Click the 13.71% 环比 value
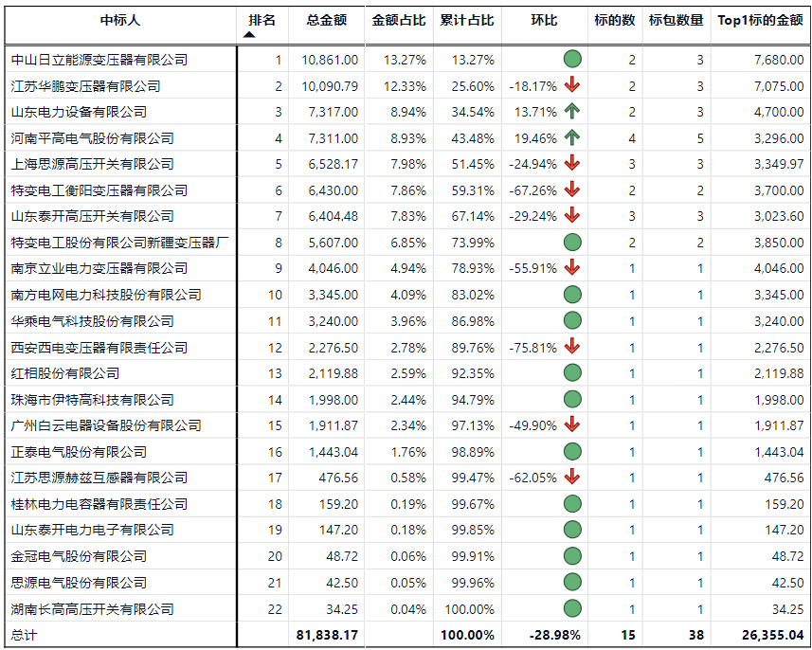 point(535,112)
